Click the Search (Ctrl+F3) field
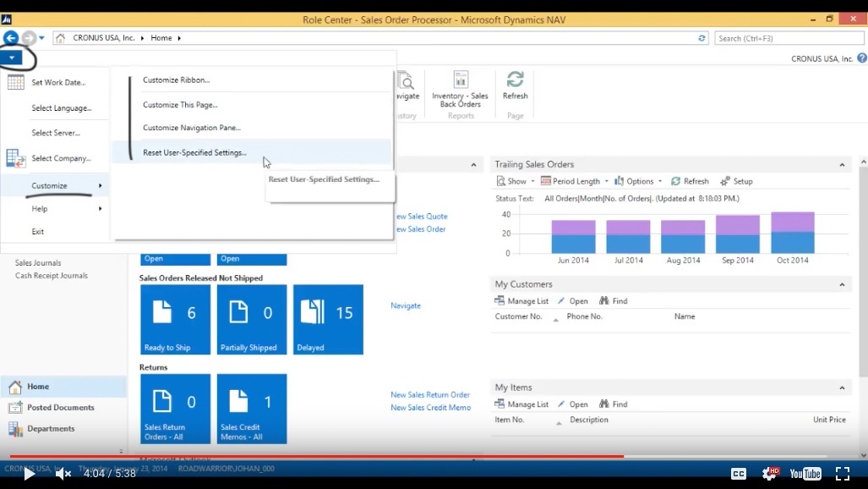Viewport: 868px width, 489px height. click(x=789, y=38)
